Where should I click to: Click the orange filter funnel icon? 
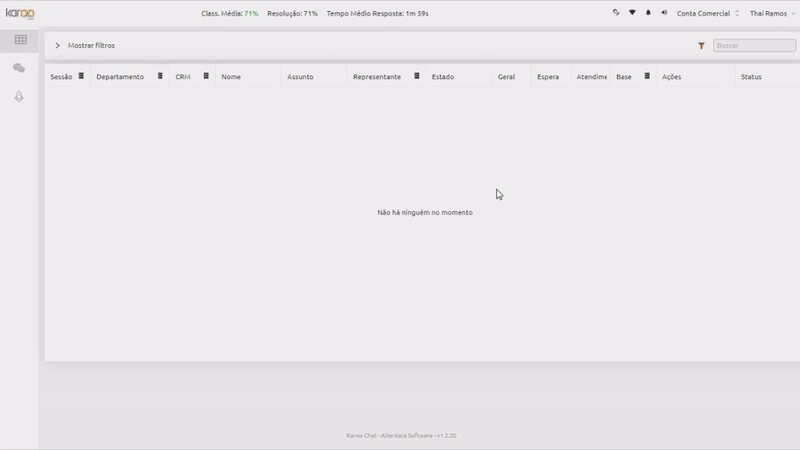click(x=702, y=45)
